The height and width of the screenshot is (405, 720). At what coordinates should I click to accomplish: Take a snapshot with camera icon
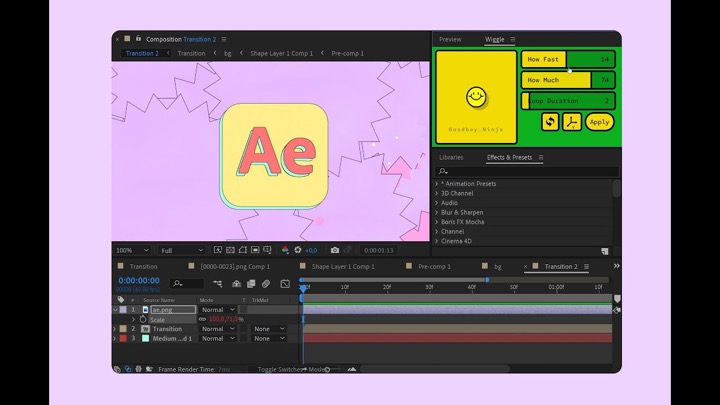335,250
